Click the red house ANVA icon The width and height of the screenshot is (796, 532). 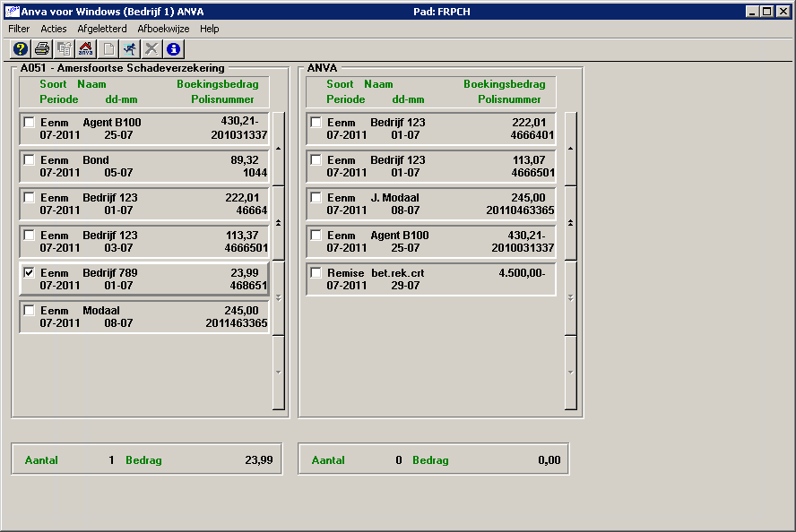(86, 49)
